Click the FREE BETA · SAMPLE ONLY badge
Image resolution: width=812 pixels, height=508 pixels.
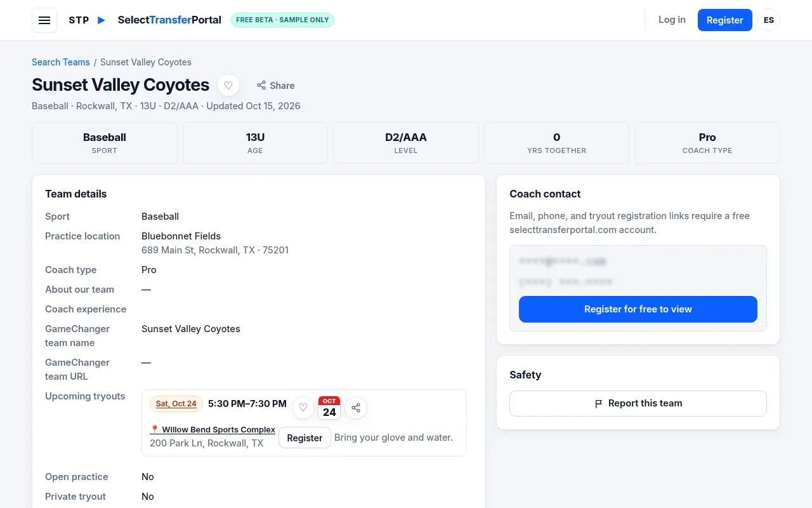pos(282,20)
